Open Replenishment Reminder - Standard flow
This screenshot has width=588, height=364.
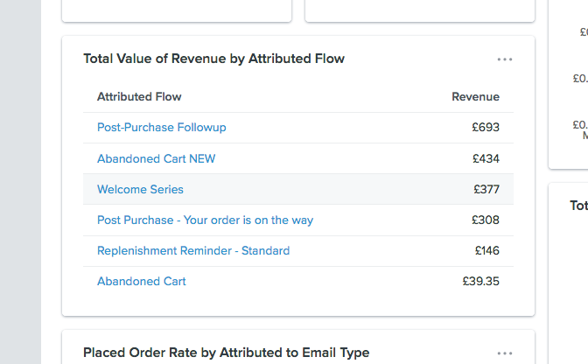tap(193, 250)
